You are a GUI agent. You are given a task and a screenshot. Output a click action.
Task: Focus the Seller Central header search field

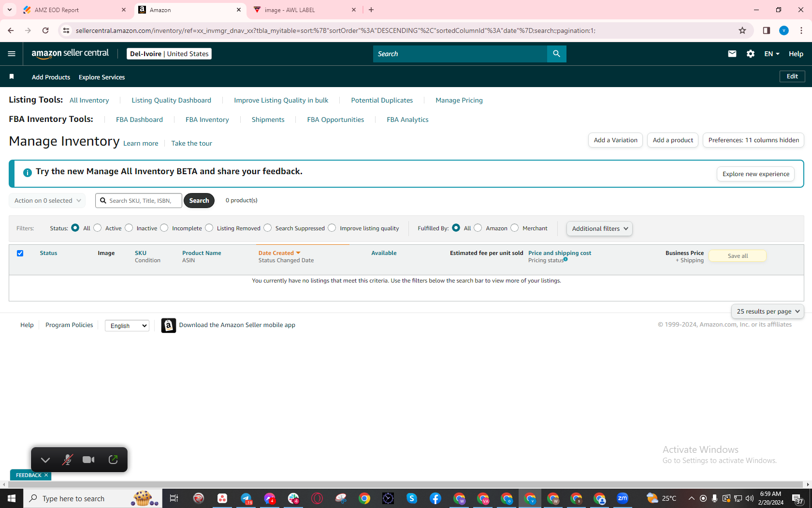pyautogui.click(x=460, y=54)
